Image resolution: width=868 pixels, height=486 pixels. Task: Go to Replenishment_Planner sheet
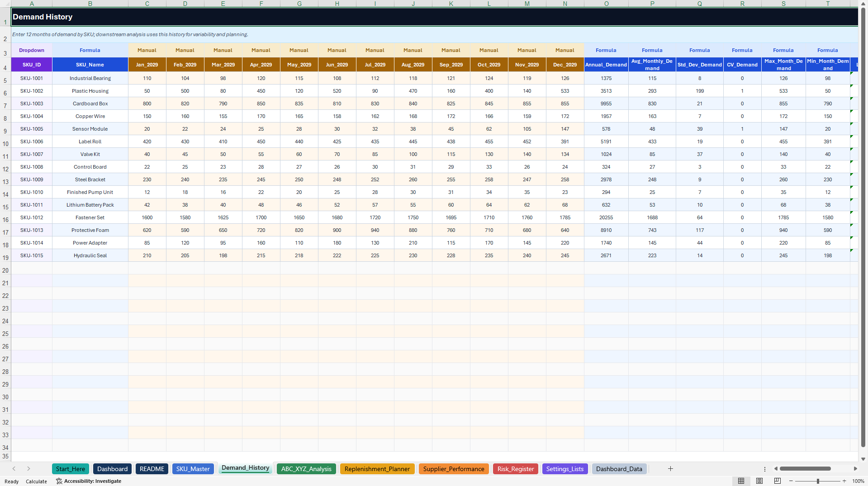pos(377,469)
